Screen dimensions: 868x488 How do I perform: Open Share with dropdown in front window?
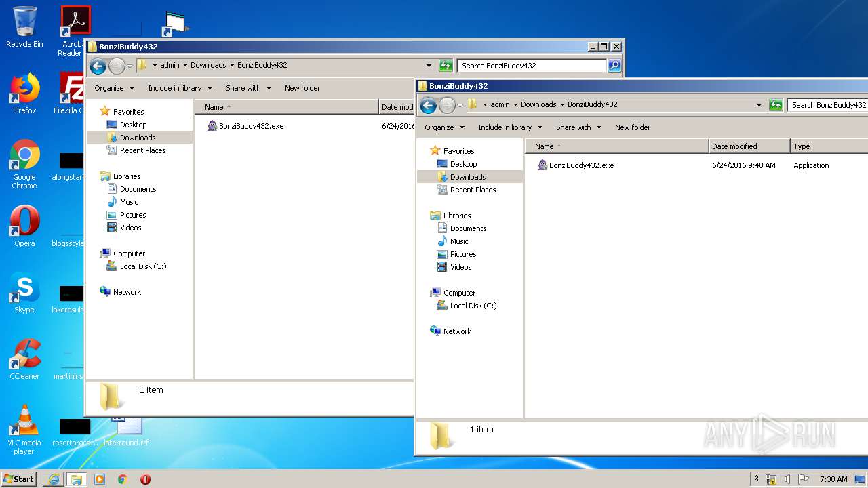[x=578, y=127]
